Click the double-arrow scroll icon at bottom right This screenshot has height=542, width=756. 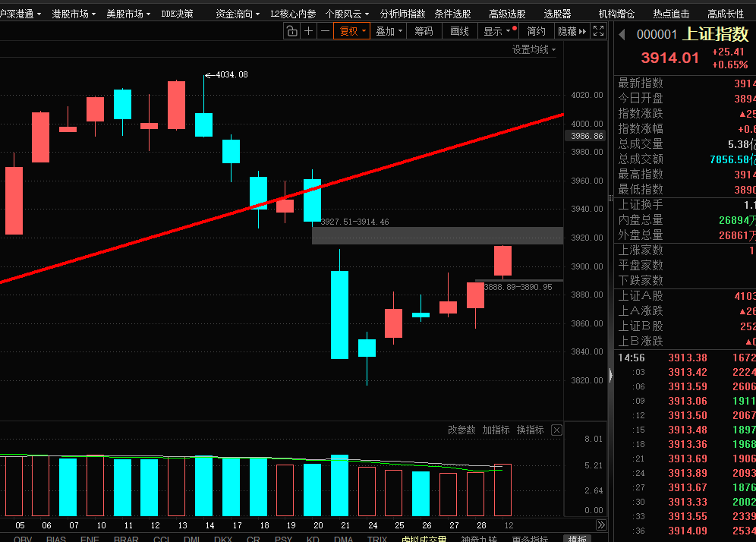point(600,525)
